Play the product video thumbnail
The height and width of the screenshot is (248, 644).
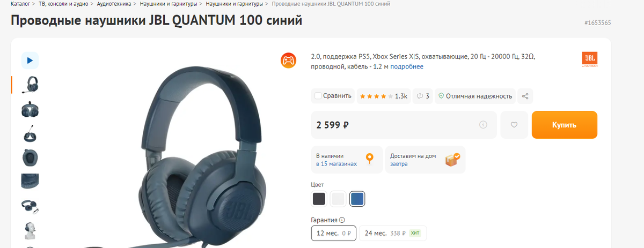coord(30,60)
